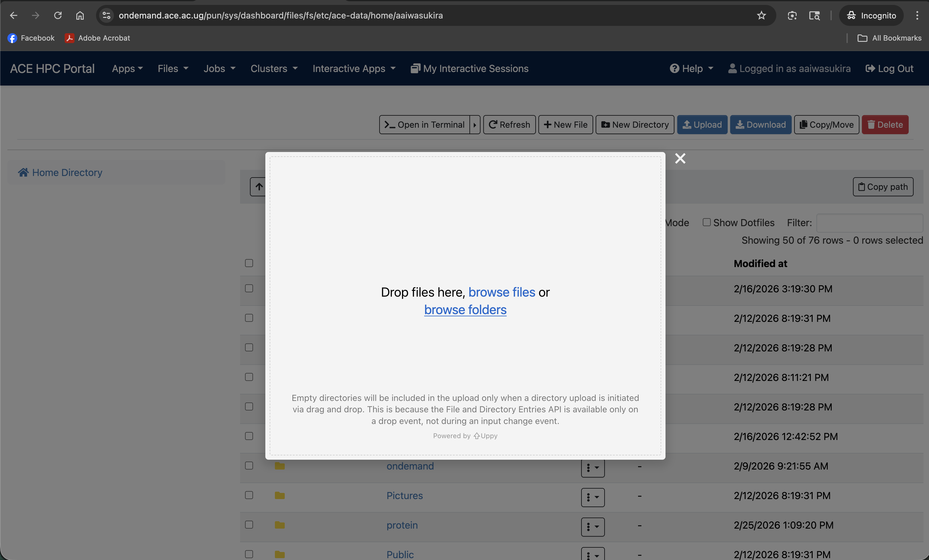Open the Files menu
Image resolution: width=929 pixels, height=560 pixels.
point(173,69)
